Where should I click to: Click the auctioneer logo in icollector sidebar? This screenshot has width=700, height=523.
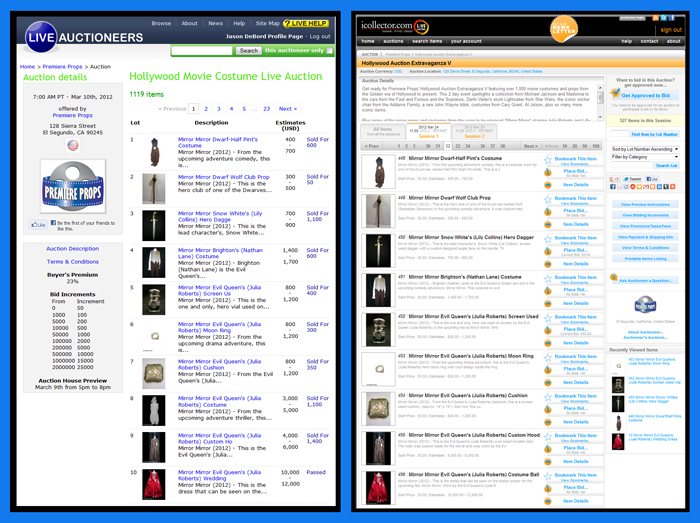tap(645, 306)
